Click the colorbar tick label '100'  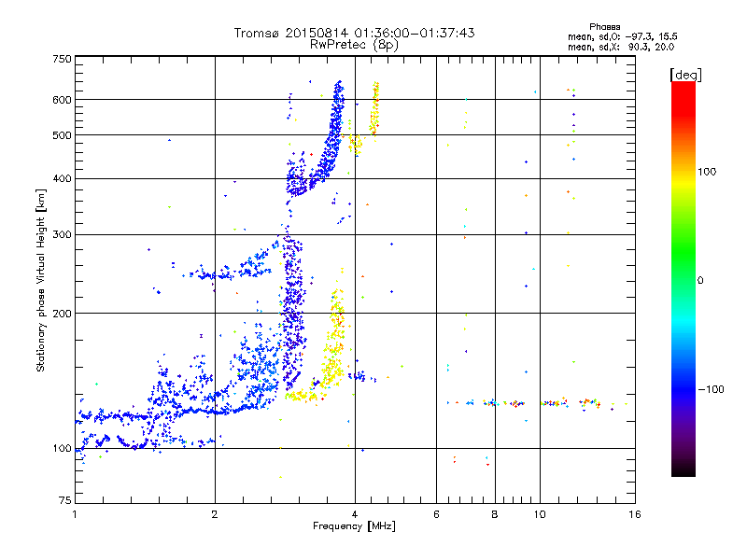point(707,172)
